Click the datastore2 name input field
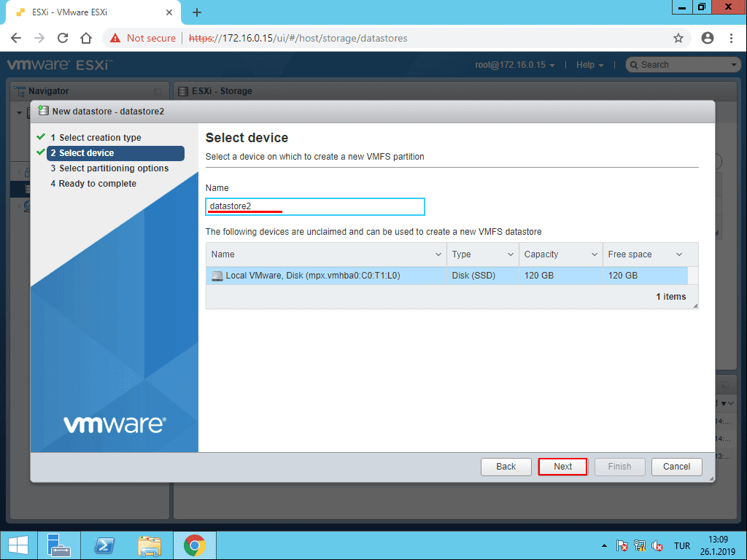Viewport: 747px width, 560px height. (315, 206)
